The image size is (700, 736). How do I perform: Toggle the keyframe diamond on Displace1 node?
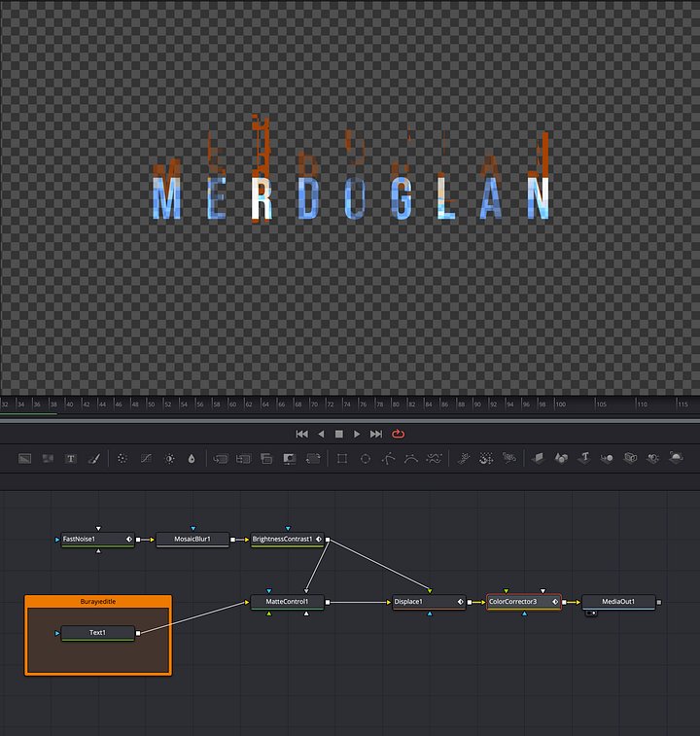coord(461,602)
